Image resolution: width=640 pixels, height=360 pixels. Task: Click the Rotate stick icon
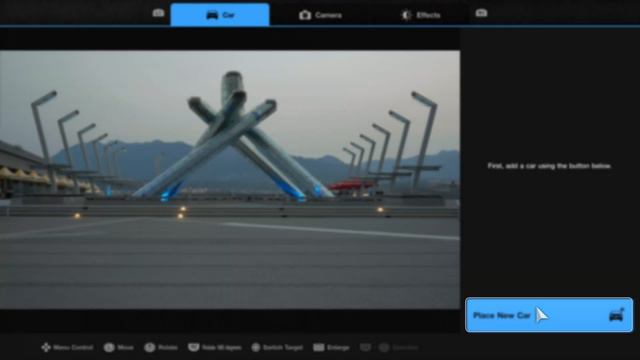(x=150, y=347)
